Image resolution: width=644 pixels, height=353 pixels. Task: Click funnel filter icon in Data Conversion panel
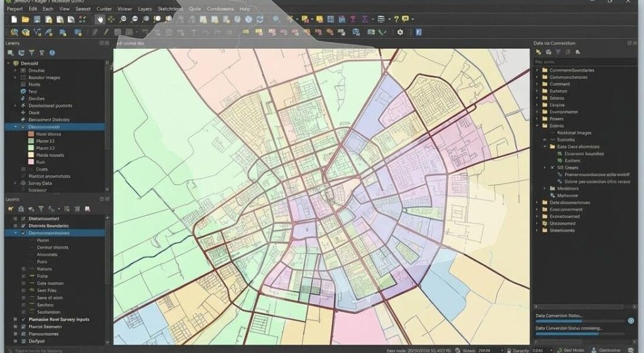tap(558, 52)
